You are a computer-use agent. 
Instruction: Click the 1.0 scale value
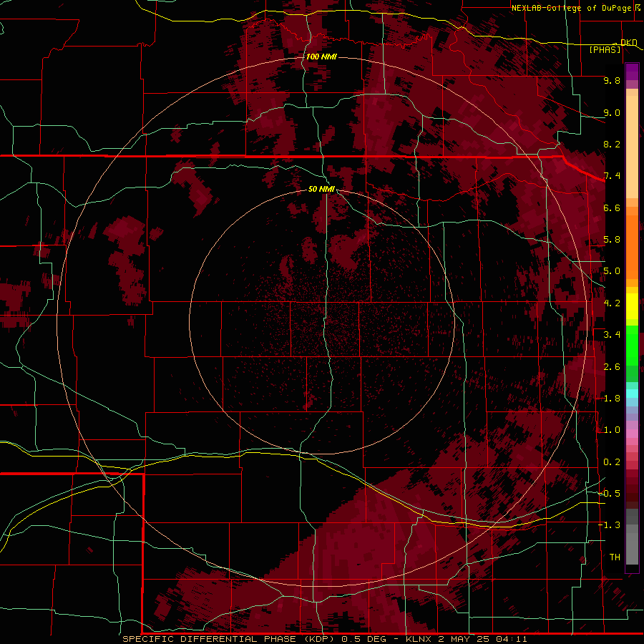click(612, 430)
